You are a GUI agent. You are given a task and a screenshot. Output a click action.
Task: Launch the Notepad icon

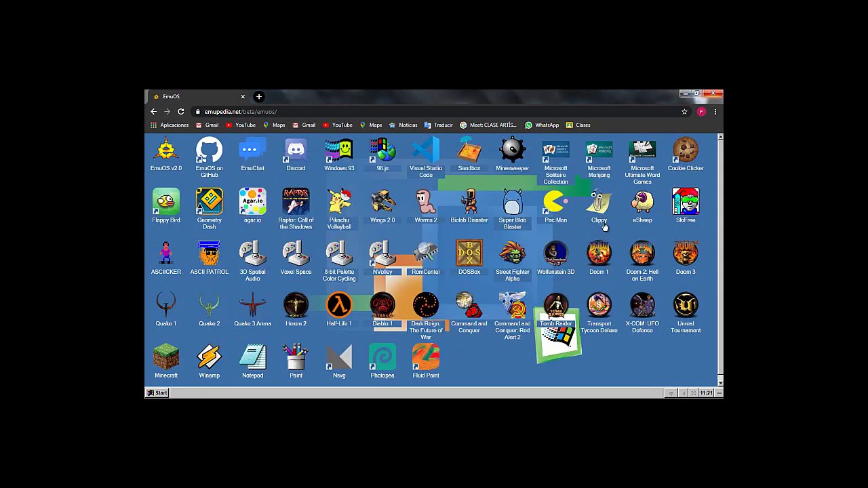252,361
